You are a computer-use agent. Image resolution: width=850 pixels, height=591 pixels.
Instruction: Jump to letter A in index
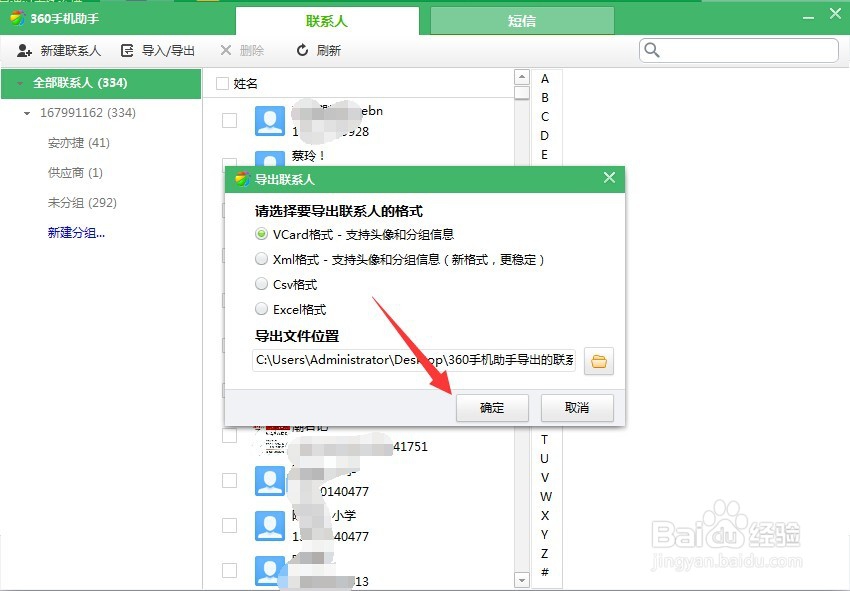coord(545,79)
